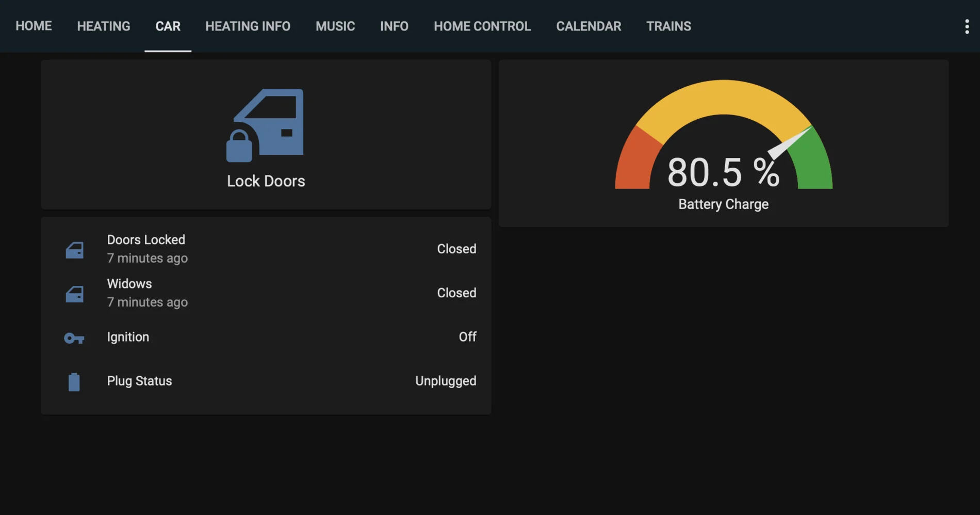Open the Ignition entity name
980x515 pixels.
click(128, 337)
